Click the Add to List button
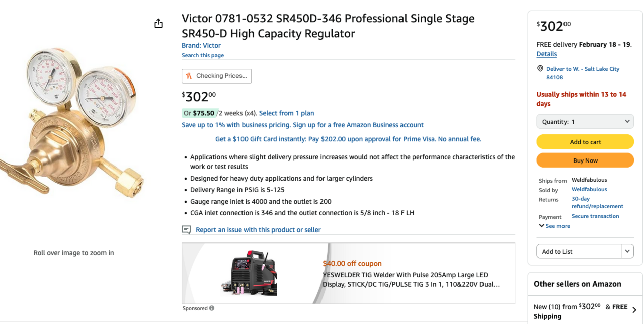Image resolution: width=644 pixels, height=324 pixels. 580,251
